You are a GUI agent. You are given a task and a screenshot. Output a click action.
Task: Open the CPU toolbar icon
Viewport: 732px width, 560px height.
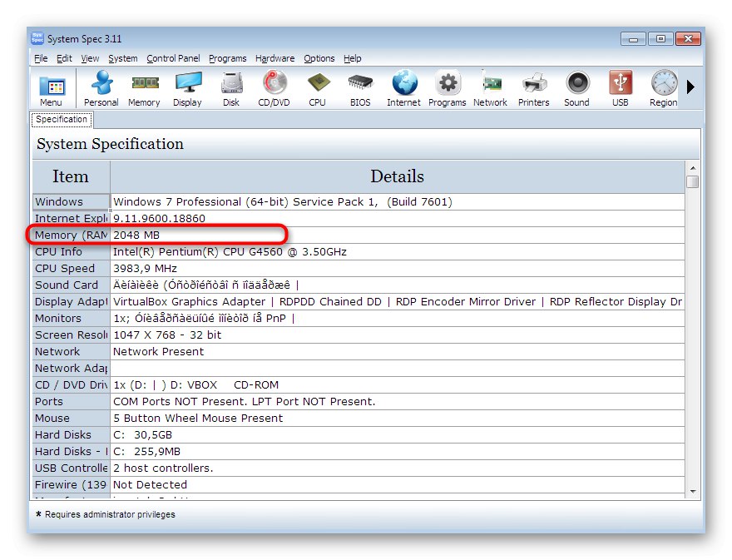(x=318, y=89)
